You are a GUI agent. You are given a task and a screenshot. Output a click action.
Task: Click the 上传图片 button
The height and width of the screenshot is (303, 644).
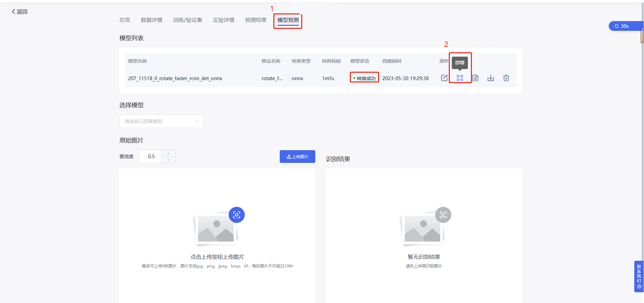tap(298, 157)
